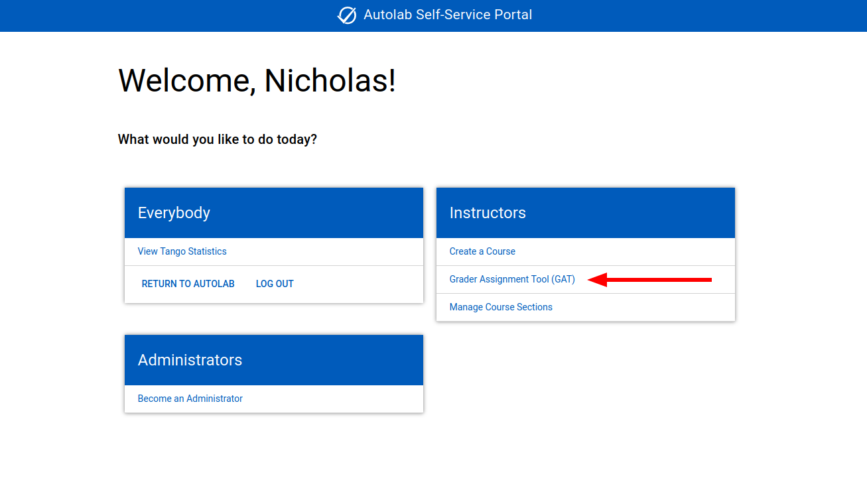Open Create a Course link
The image size is (867, 504).
tap(482, 251)
